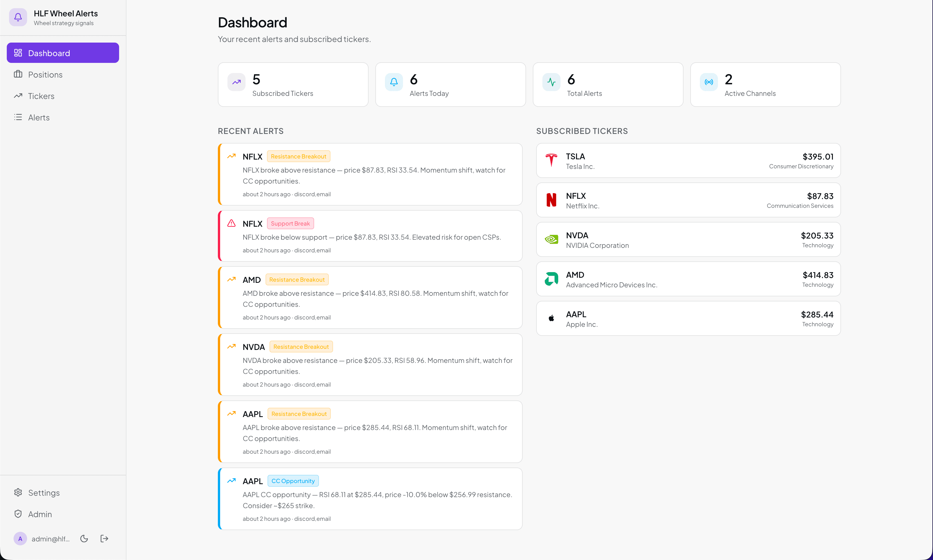Click the Tesla logo icon
Image resolution: width=933 pixels, height=560 pixels.
pyautogui.click(x=551, y=160)
